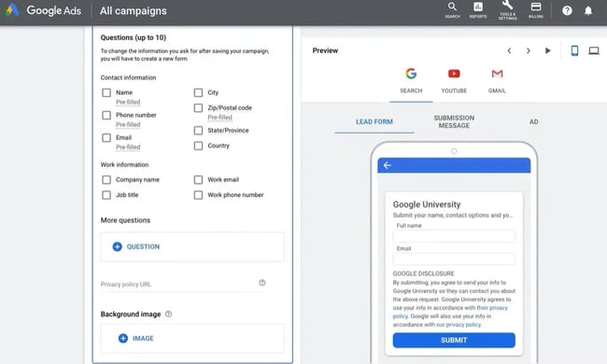Open help tooltip for Privacy policy URL
The image size is (607, 364).
point(262,283)
